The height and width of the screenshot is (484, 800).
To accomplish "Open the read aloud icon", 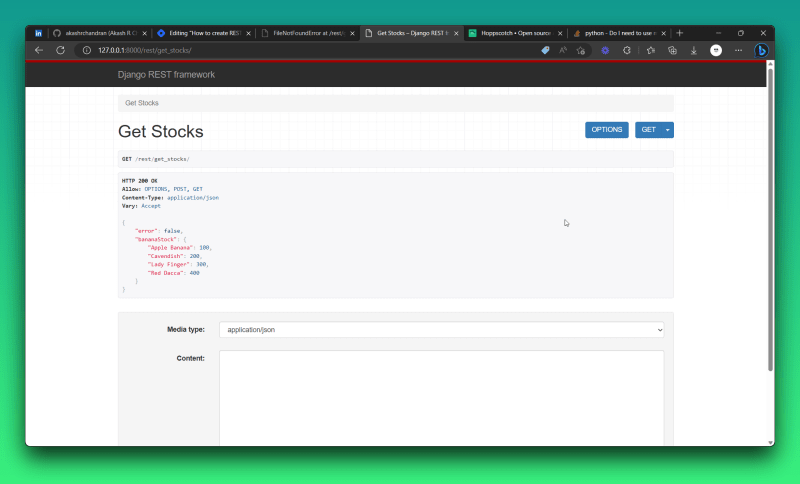I will (x=563, y=50).
